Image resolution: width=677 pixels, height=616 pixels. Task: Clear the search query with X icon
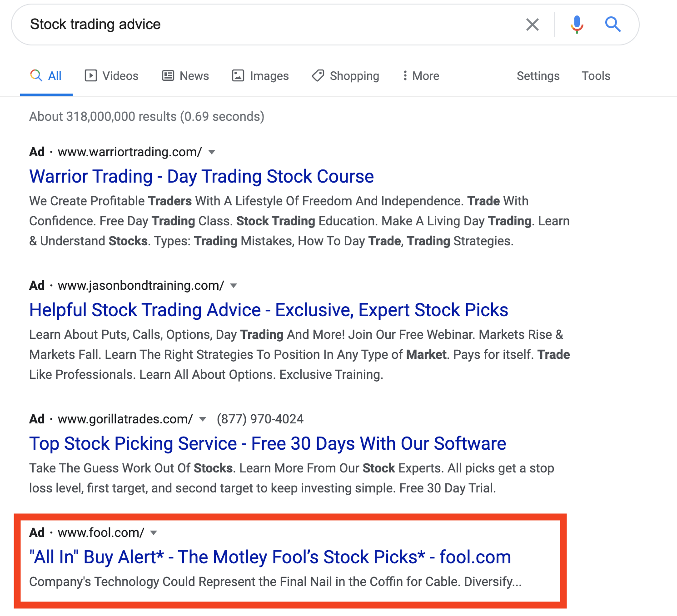tap(532, 25)
